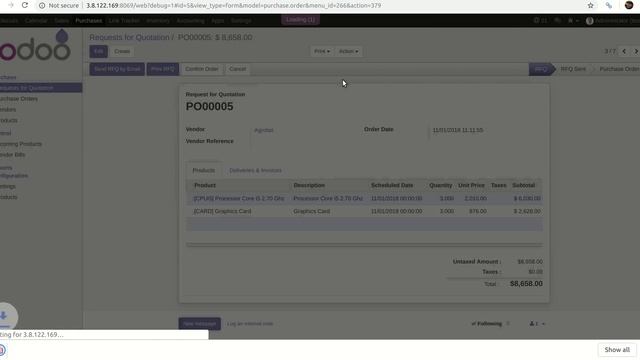Click Log an internal note
Screen dimensions: 640x360
tap(250, 324)
